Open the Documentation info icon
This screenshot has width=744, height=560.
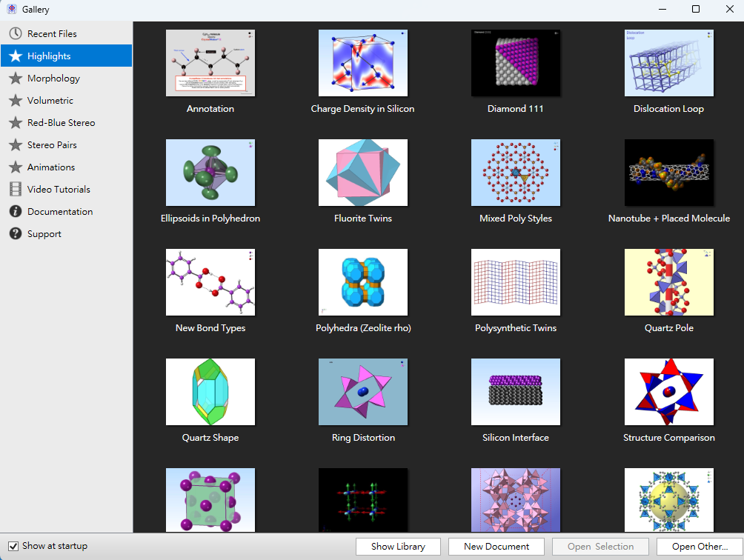click(16, 212)
